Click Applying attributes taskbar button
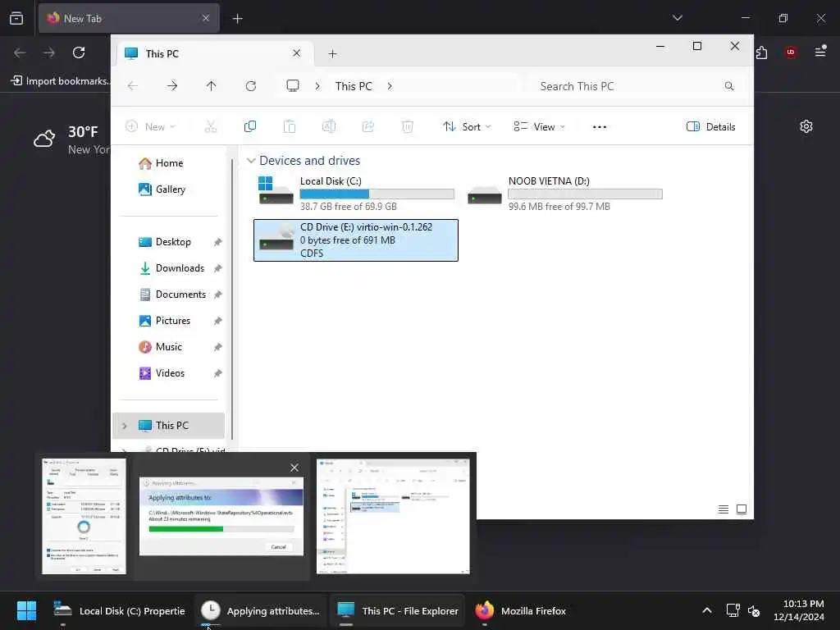840x630 pixels. 260,610
